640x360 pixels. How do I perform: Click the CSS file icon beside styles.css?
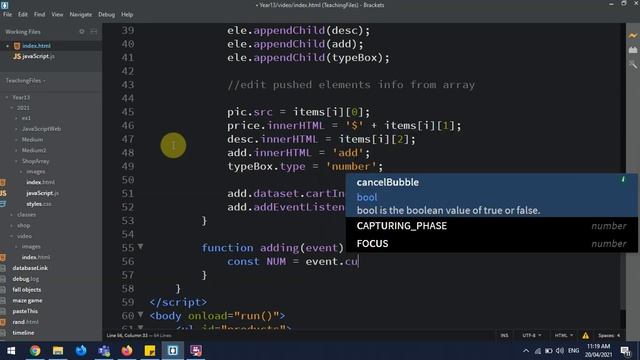point(3,204)
